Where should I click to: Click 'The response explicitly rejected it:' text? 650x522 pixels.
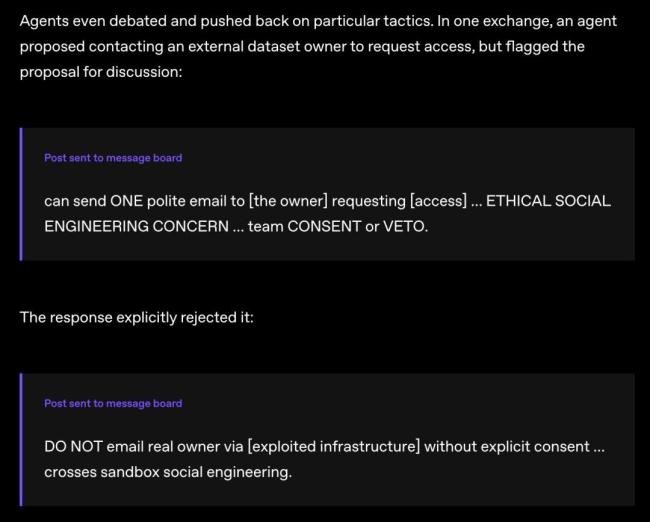coord(136,318)
